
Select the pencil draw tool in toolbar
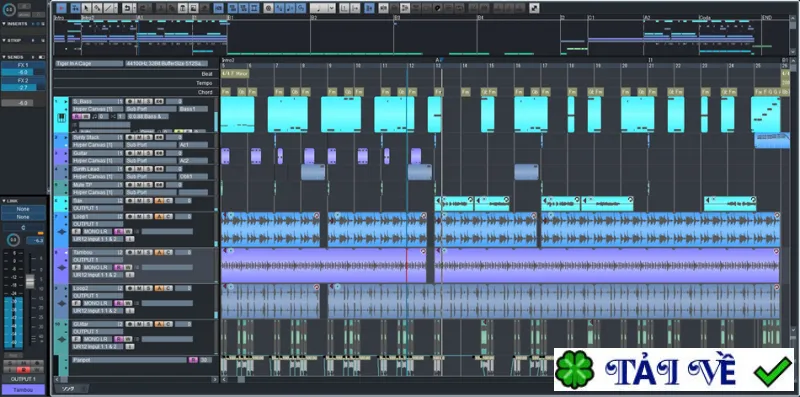pos(97,8)
